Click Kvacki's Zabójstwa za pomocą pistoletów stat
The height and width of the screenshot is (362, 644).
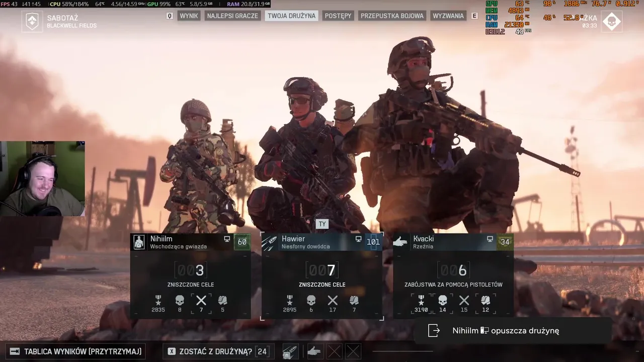[453, 285]
